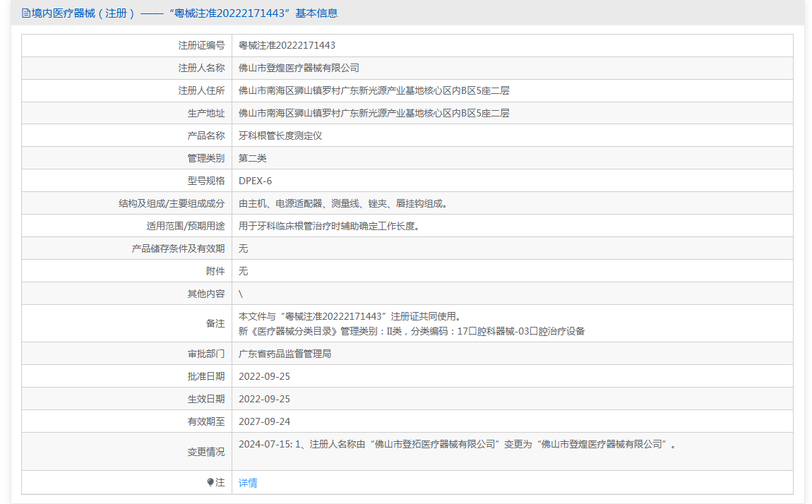Screen dimensions: 812x504
Task: Click the 第二类 management class value
Action: pyautogui.click(x=252, y=158)
